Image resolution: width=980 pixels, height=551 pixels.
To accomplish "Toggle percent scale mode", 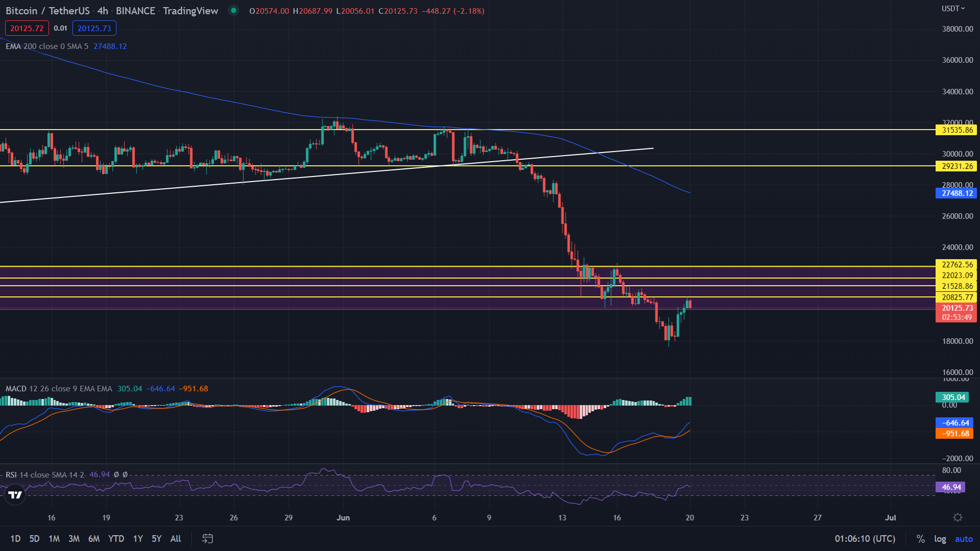I will point(920,539).
